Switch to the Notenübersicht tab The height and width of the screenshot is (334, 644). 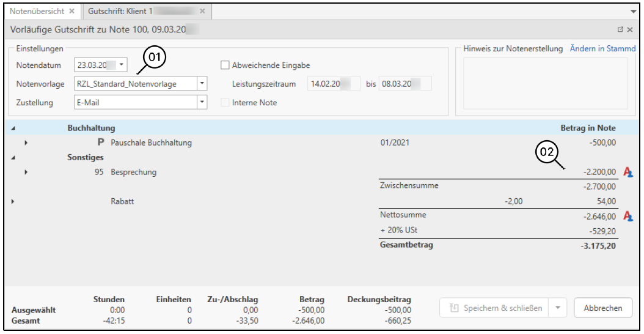[x=37, y=12]
